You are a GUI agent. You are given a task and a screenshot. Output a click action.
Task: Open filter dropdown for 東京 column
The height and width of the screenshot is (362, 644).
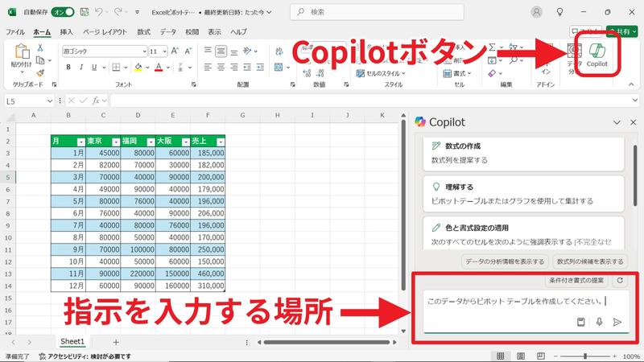pyautogui.click(x=116, y=142)
